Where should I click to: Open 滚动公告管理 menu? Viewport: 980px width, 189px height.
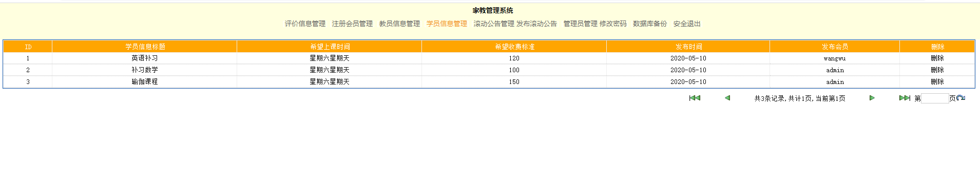494,24
